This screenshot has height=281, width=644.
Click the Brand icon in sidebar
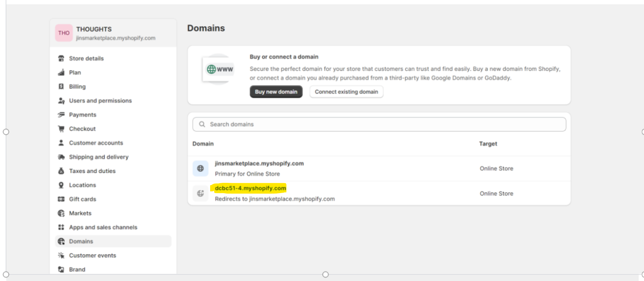61,270
